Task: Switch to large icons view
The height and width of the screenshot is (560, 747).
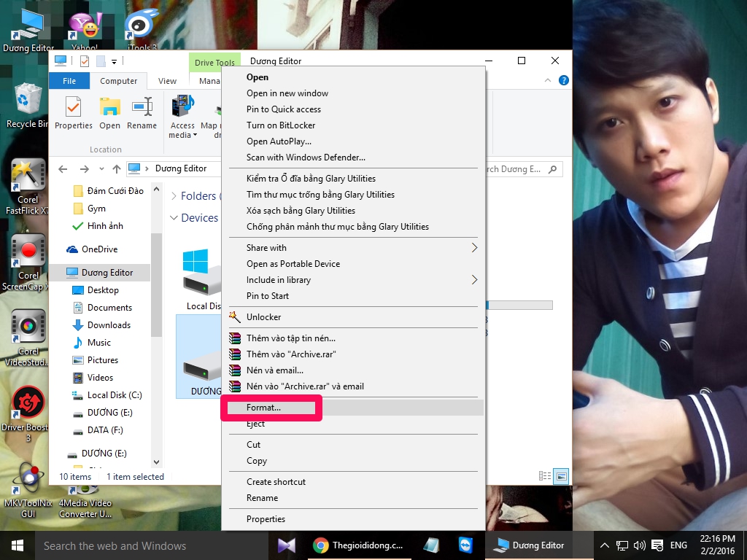Action: tap(561, 477)
